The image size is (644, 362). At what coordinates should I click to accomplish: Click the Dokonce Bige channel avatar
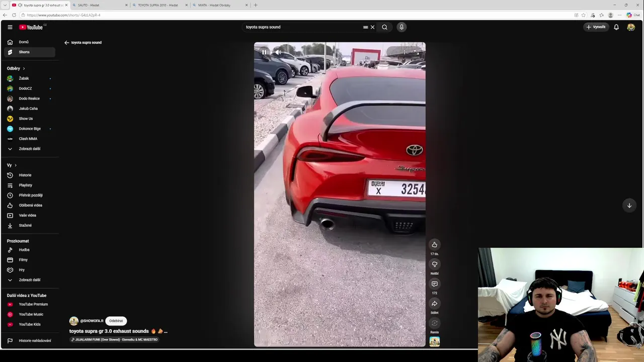[10, 129]
